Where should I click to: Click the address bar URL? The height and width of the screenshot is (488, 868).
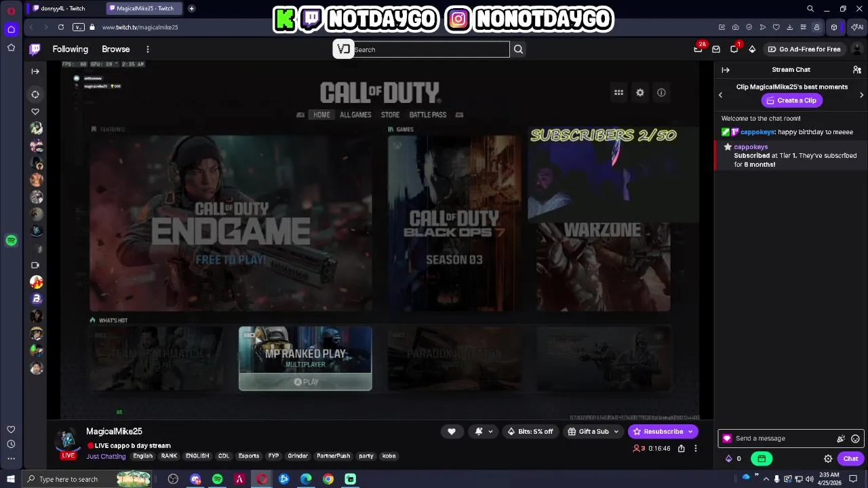140,27
